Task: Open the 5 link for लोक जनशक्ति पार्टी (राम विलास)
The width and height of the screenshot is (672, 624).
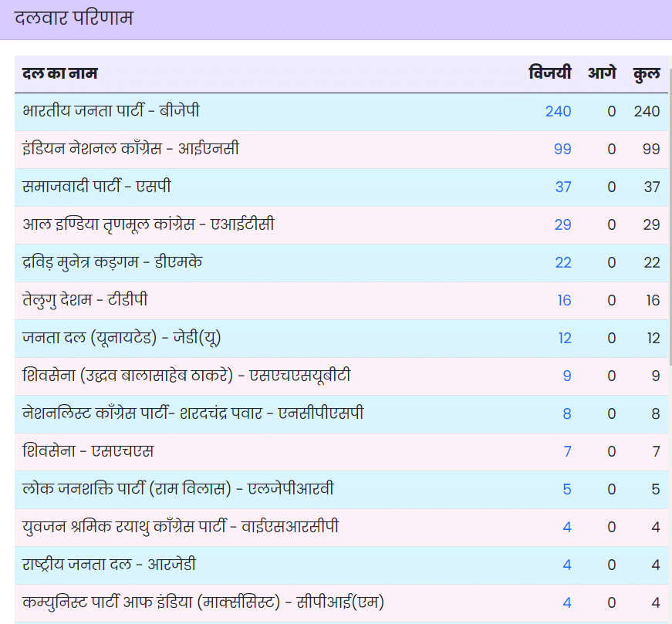Action: [567, 489]
